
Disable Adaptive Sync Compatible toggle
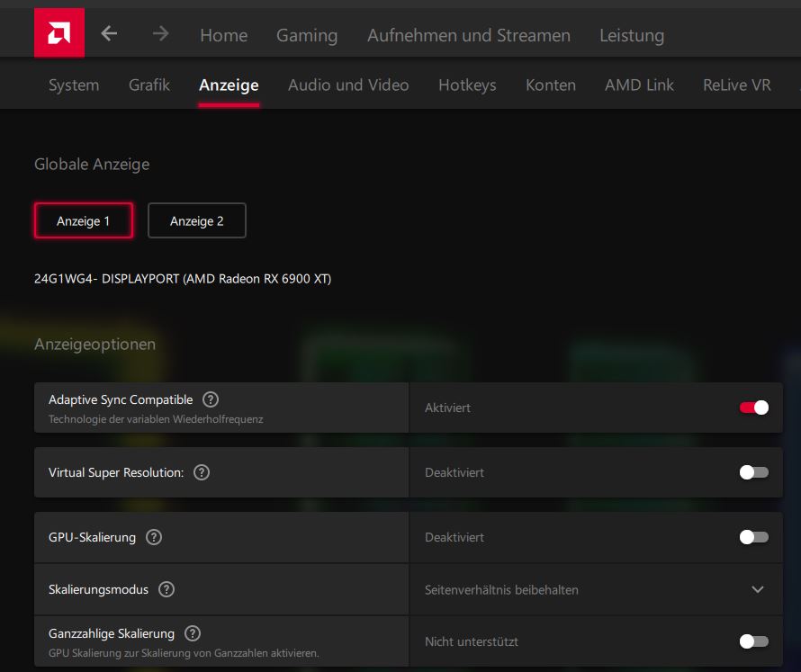point(754,408)
